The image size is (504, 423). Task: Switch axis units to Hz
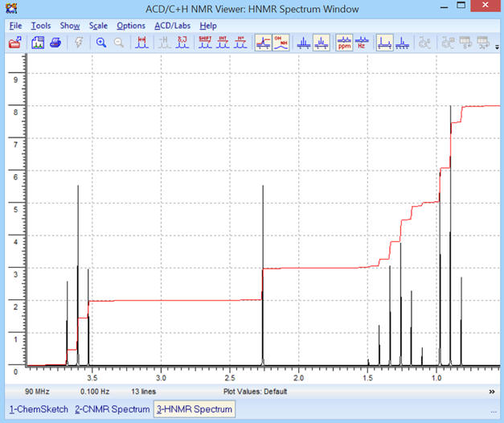click(x=362, y=43)
